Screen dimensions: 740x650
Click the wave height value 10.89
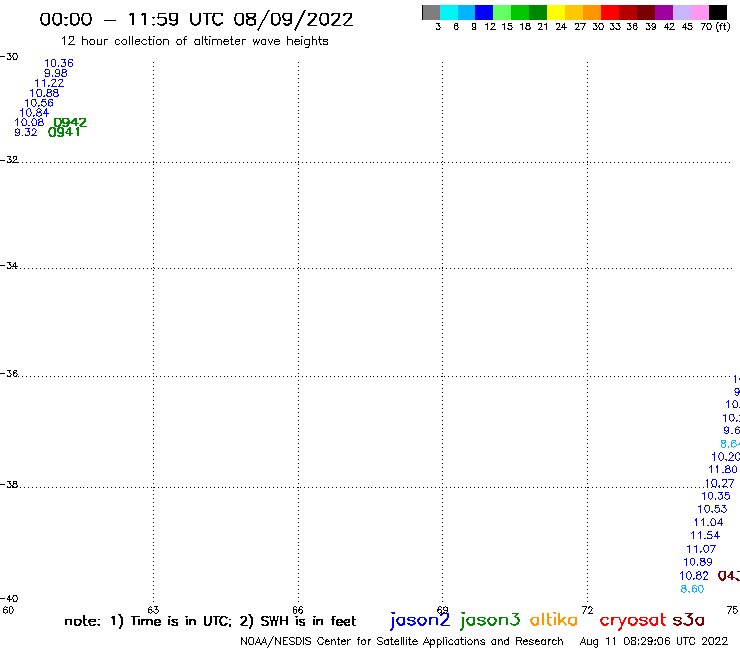pyautogui.click(x=698, y=562)
